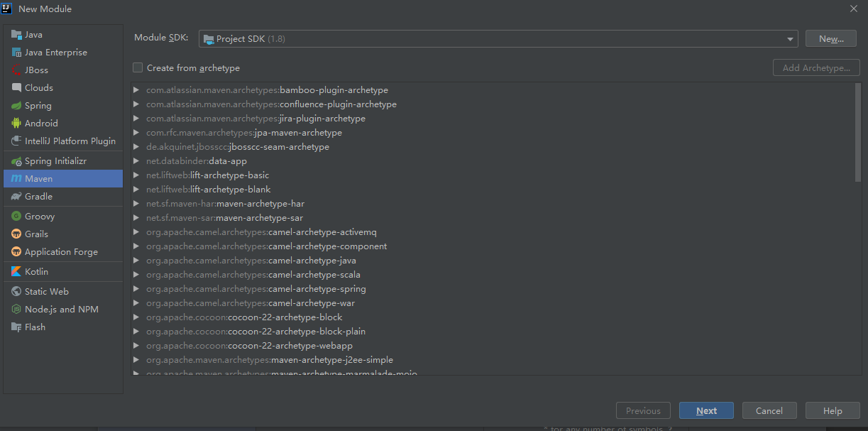The image size is (868, 431).
Task: Click the Groovy green circle icon
Action: pos(16,216)
